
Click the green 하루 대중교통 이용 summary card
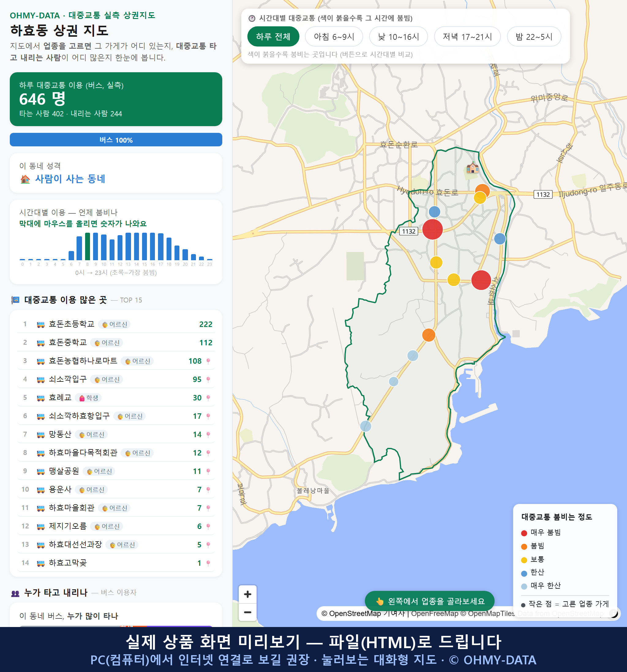pyautogui.click(x=116, y=99)
